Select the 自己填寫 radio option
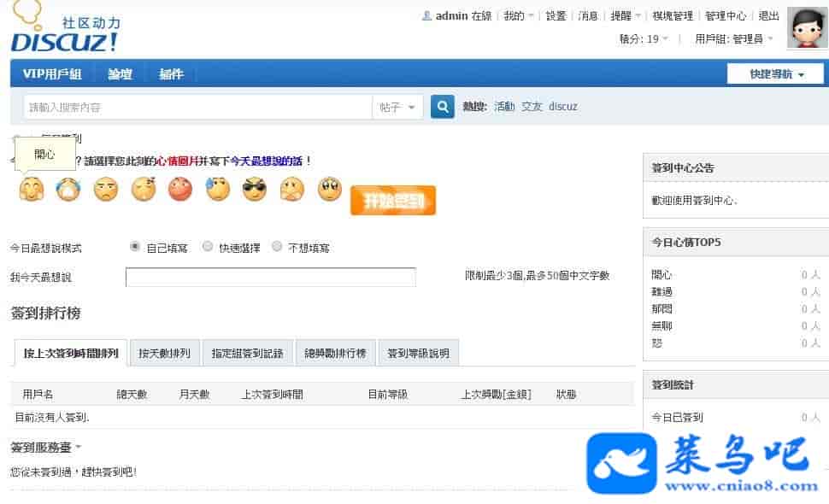 point(135,247)
